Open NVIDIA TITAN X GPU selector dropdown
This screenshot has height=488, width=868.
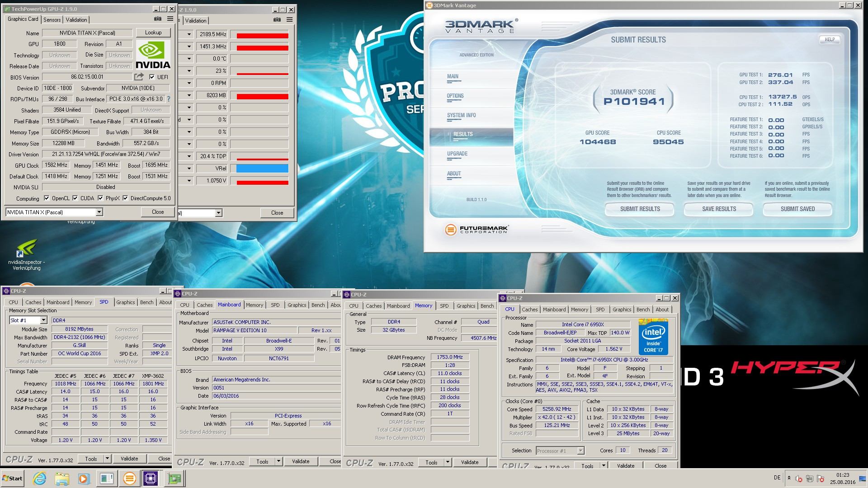point(99,212)
